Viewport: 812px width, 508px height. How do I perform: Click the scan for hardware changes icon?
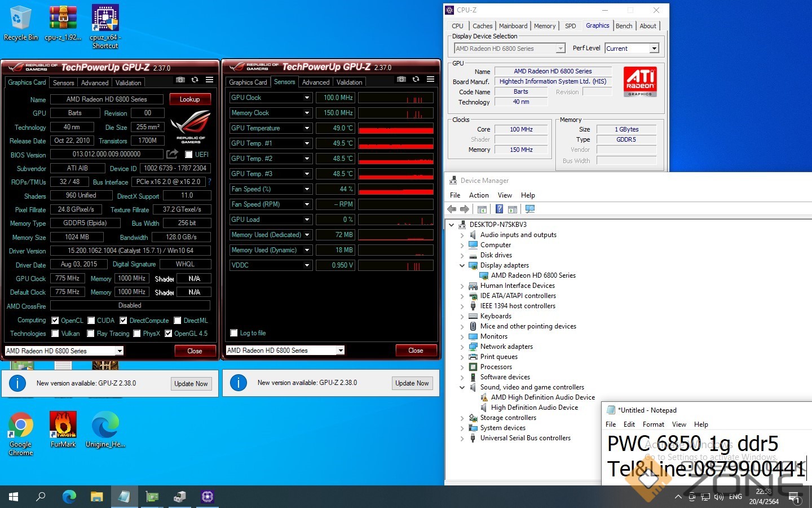(x=529, y=209)
